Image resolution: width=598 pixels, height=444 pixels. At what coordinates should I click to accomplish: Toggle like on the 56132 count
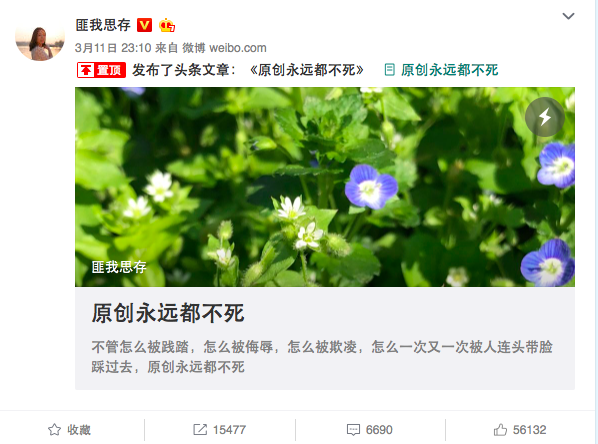[x=520, y=430]
